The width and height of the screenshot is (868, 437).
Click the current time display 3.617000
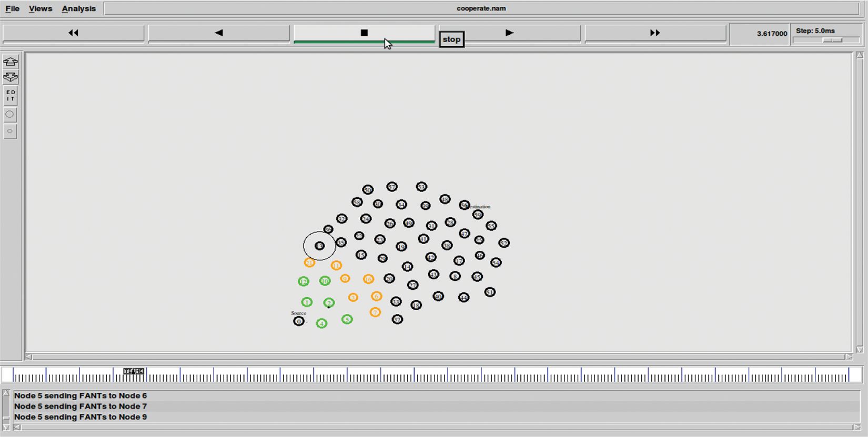coord(772,34)
